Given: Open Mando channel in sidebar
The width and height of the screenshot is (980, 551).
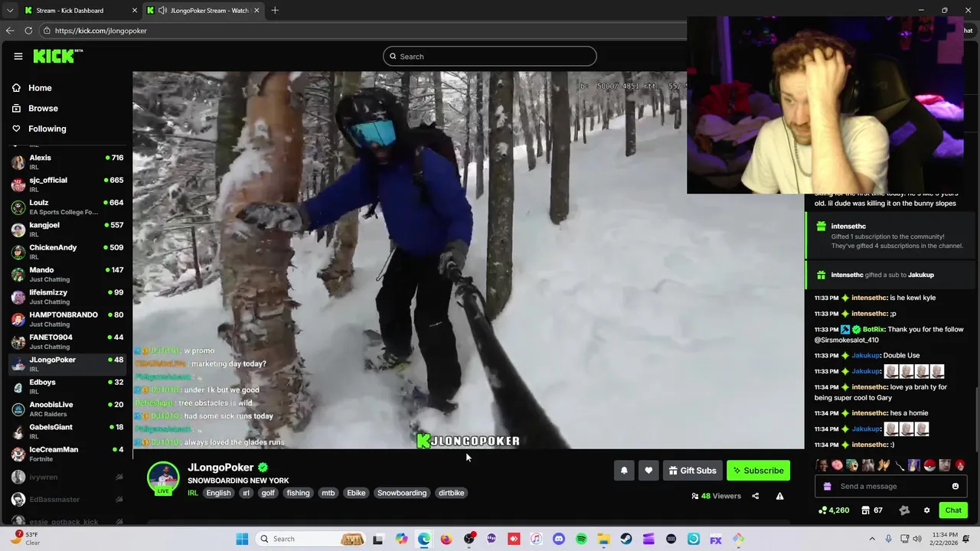Looking at the screenshot, I should [x=66, y=274].
